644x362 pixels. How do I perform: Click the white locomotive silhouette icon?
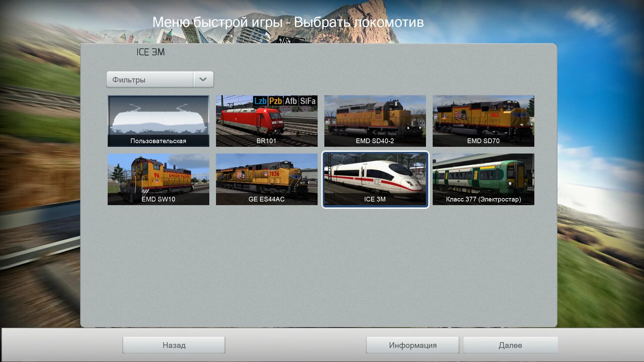point(158,119)
